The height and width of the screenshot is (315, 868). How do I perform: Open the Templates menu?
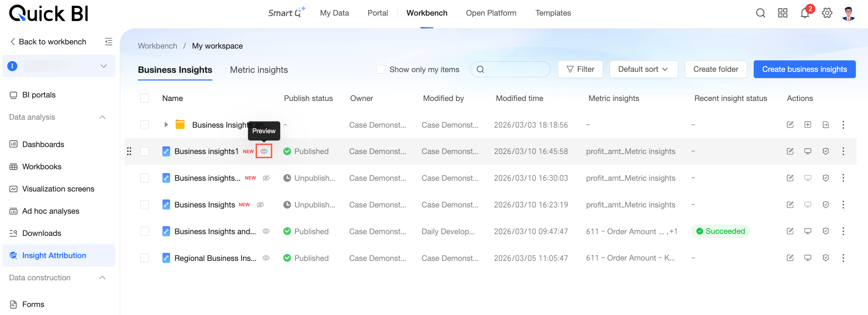click(553, 13)
